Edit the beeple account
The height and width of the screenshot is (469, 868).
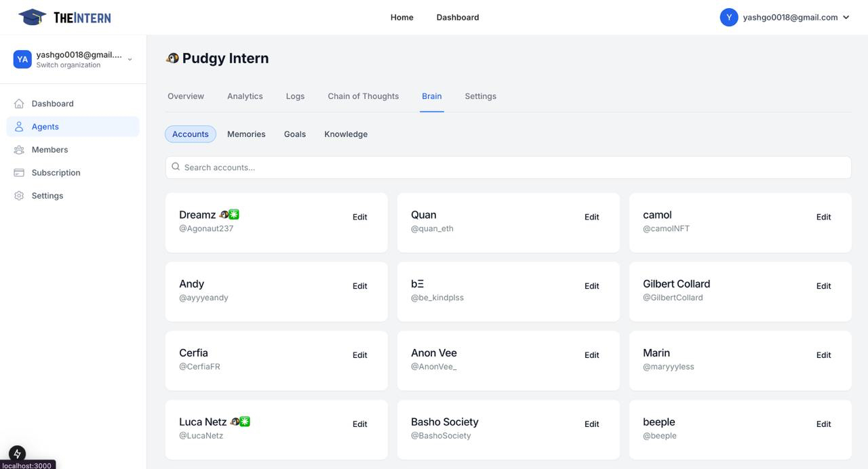pyautogui.click(x=823, y=424)
